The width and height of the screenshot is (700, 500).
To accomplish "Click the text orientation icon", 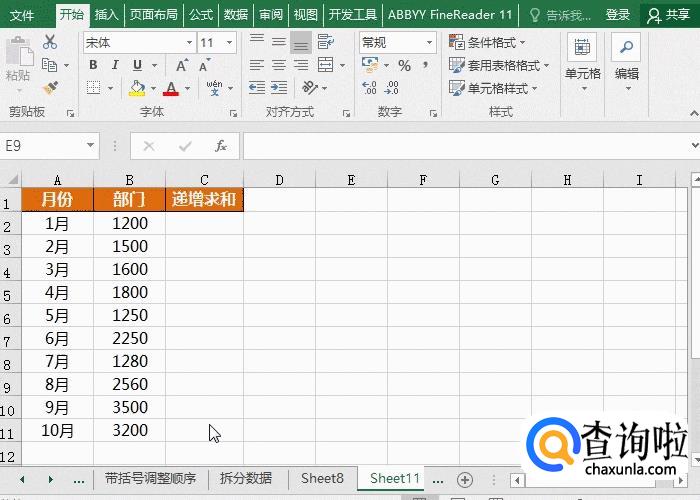I will click(310, 88).
